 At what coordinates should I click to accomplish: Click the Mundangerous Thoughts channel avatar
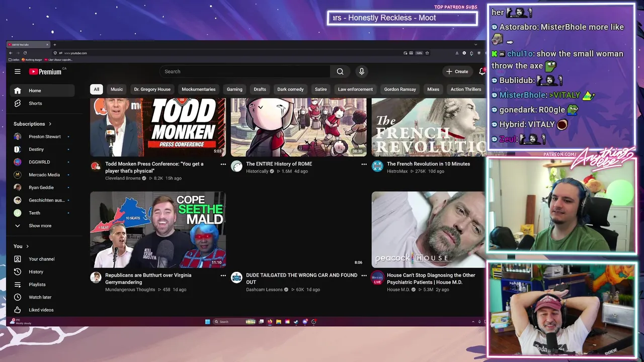pos(96,278)
